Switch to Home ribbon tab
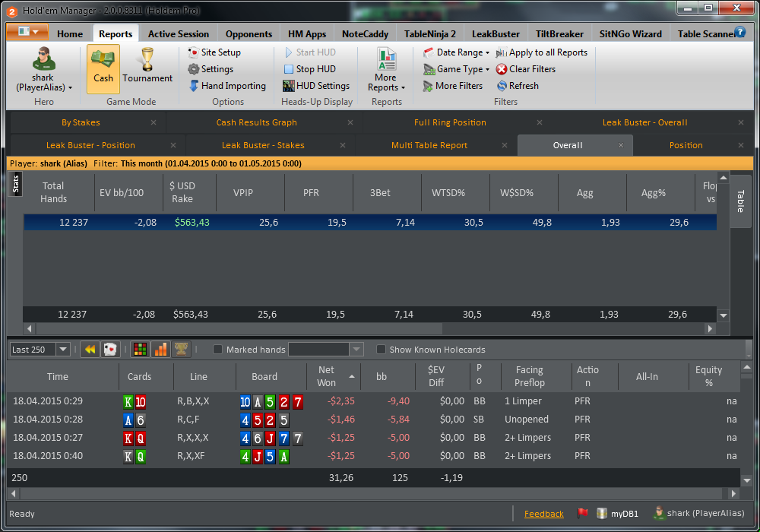 pyautogui.click(x=70, y=34)
